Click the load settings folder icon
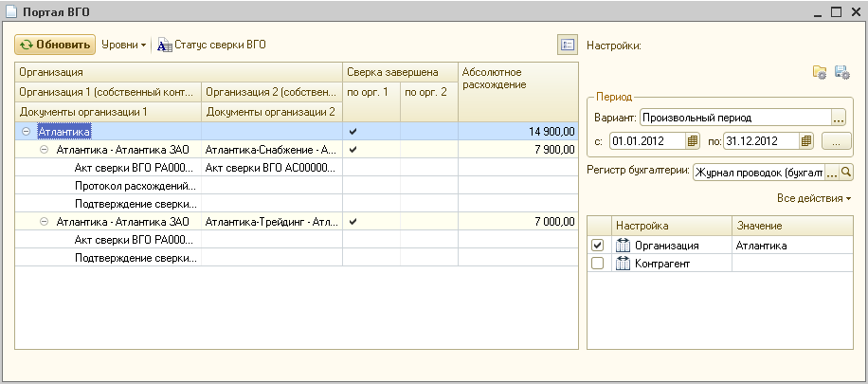868x384 pixels. coord(820,73)
